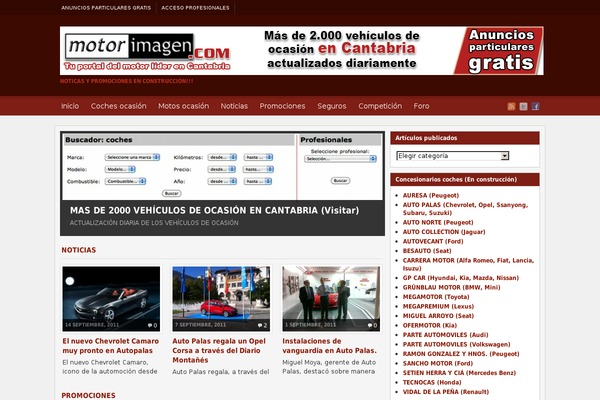
Task: Open the PARTE AUTOMOVILES (Volkswagen) link
Action: tap(456, 344)
